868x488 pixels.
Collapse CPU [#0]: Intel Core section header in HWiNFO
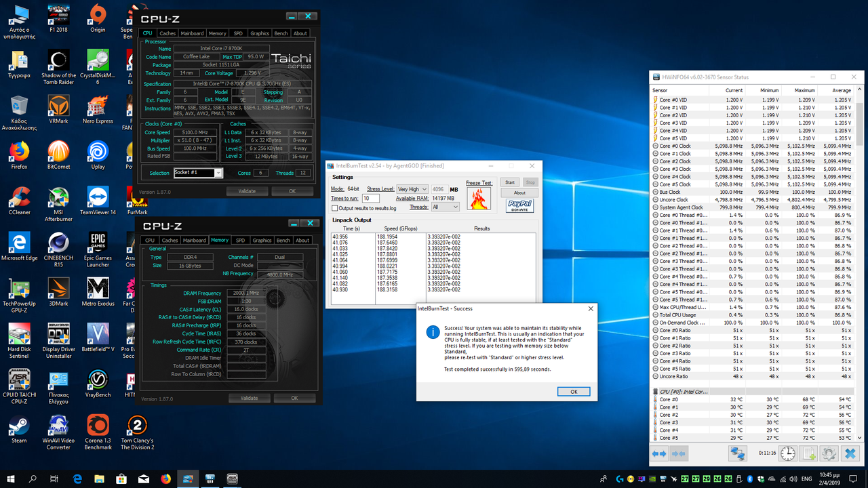(752, 392)
